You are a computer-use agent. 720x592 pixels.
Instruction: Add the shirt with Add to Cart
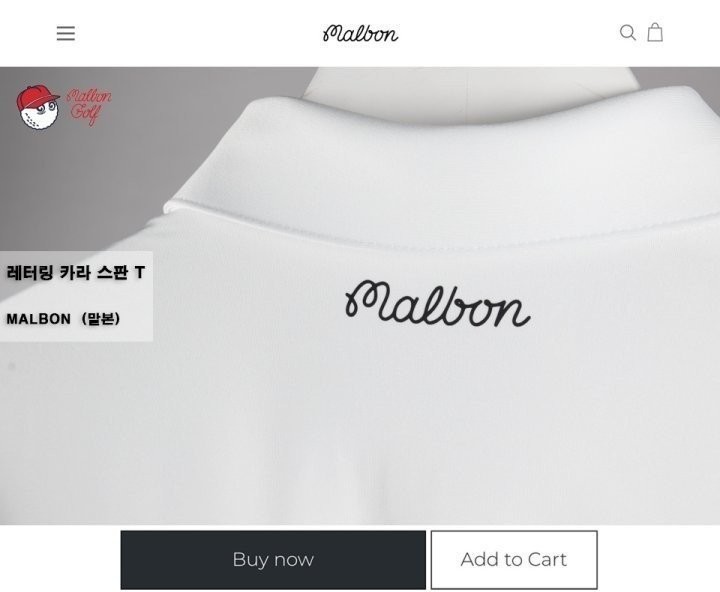pos(514,559)
